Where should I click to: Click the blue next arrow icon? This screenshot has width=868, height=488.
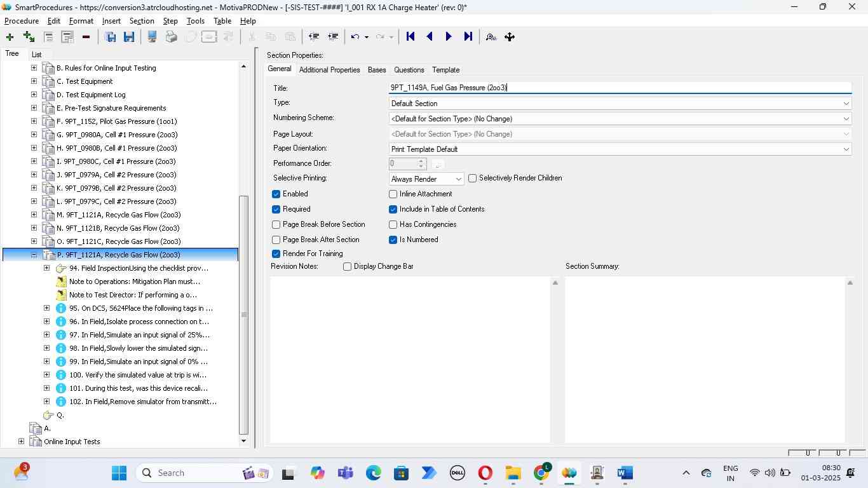click(x=449, y=37)
